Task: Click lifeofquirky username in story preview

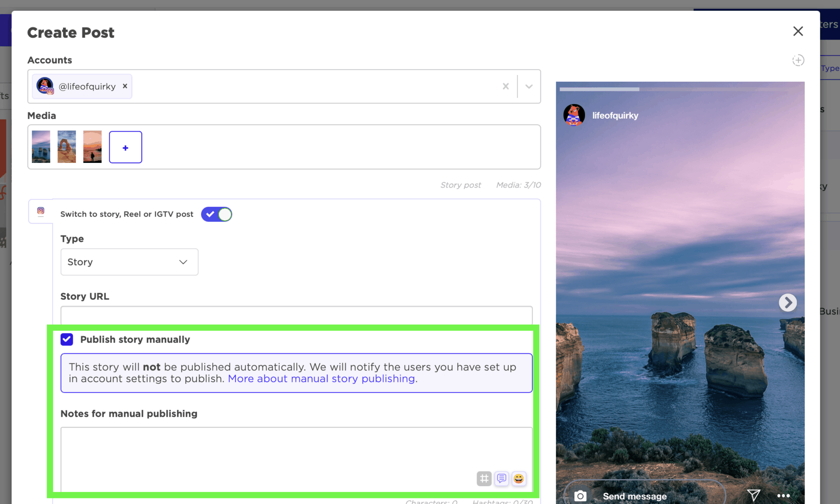Action: pos(615,115)
